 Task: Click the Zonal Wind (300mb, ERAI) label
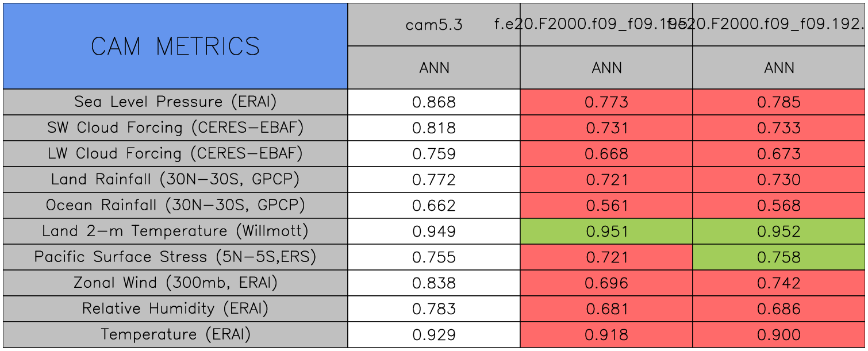pos(175,283)
